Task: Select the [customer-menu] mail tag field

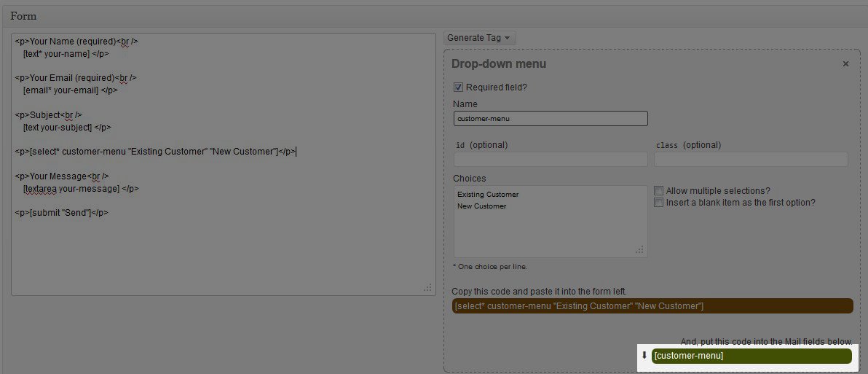Action: click(751, 356)
